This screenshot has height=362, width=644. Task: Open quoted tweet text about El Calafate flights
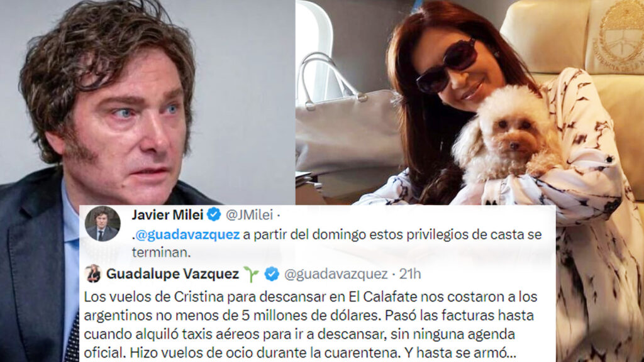[x=311, y=325]
